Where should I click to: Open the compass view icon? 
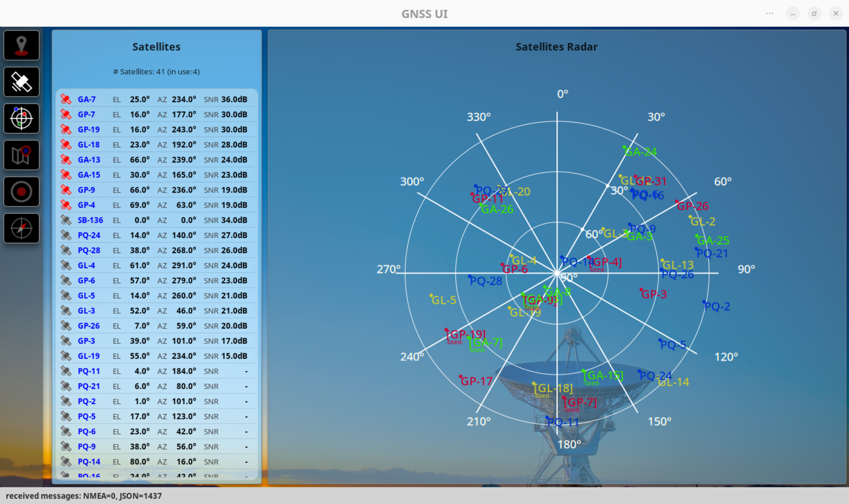click(21, 228)
